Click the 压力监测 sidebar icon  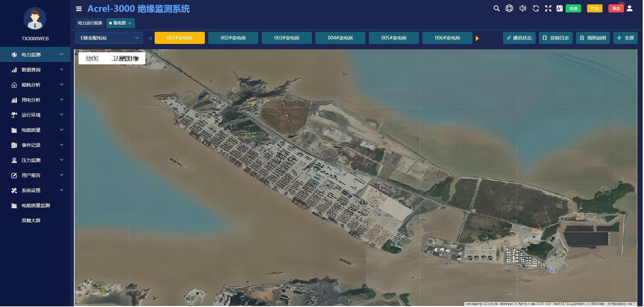[14, 161]
